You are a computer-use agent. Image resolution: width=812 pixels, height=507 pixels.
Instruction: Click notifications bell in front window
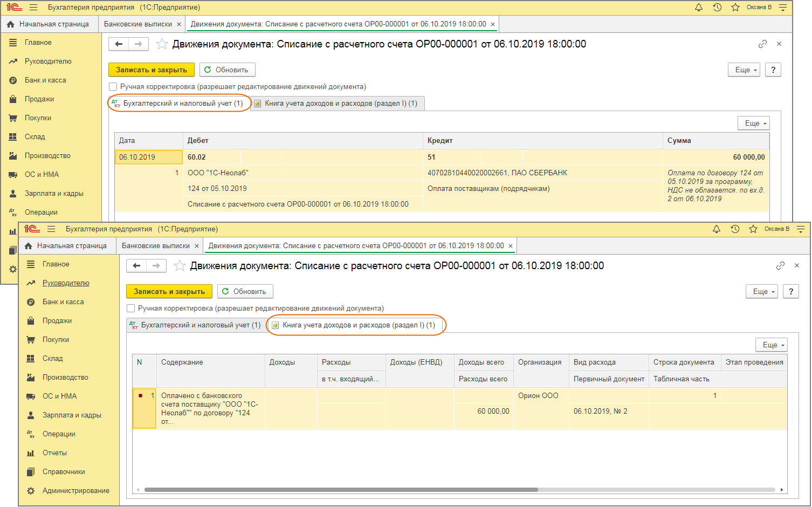click(x=717, y=229)
